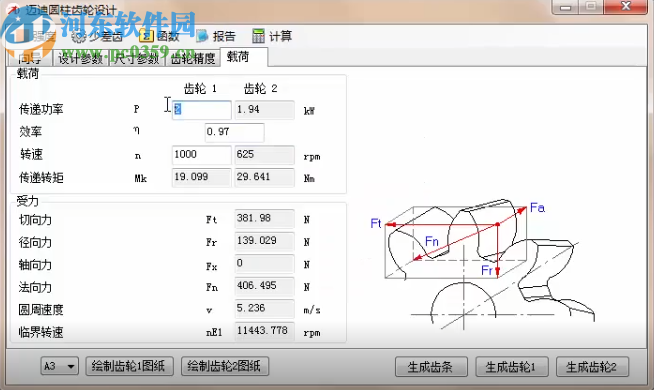Click the 法向力 Fn field 406.495
The height and width of the screenshot is (390, 654).
pos(264,286)
